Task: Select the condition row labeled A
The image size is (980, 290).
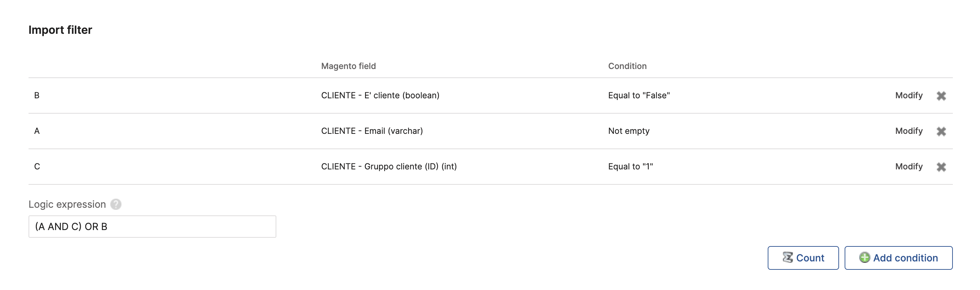Action: pyautogui.click(x=37, y=131)
